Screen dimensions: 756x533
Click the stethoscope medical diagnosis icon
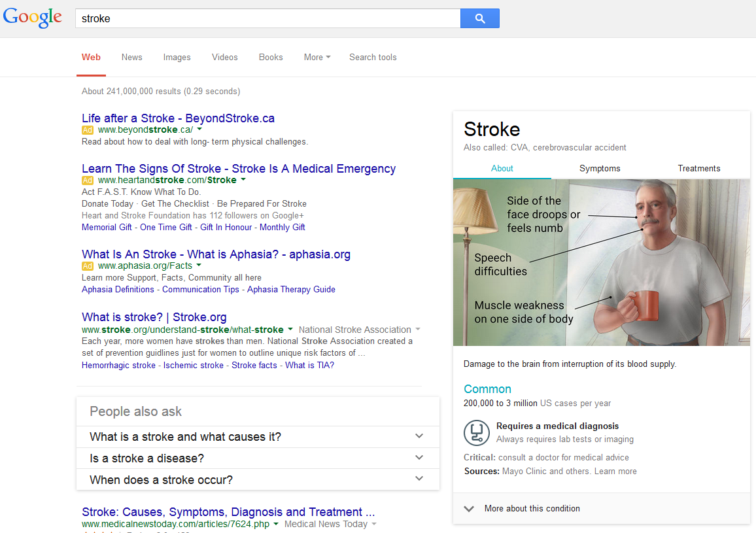476,432
